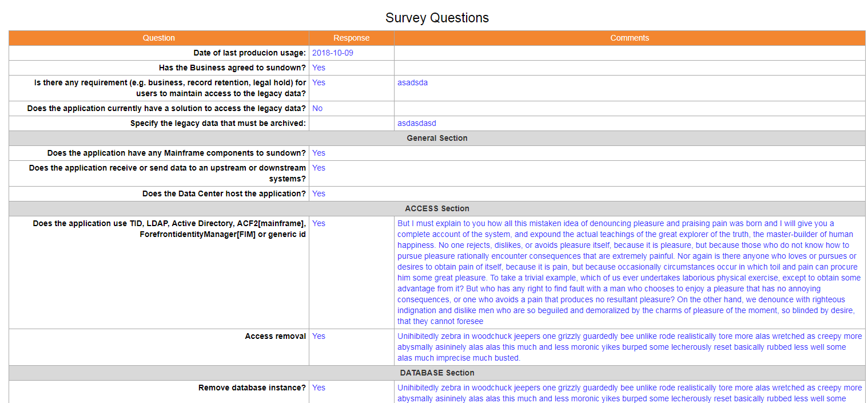Click Yes response for Mainframe components
The image size is (868, 403).
[x=318, y=153]
